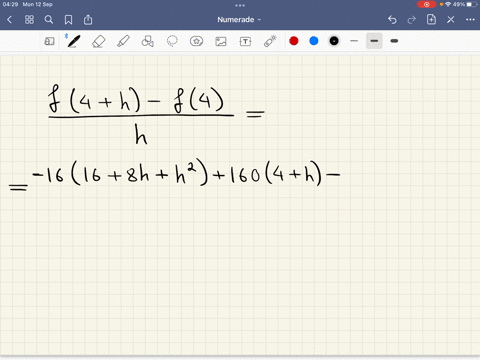This screenshot has width=480, height=360.
Task: Select the Image insert tool
Action: pos(221,41)
